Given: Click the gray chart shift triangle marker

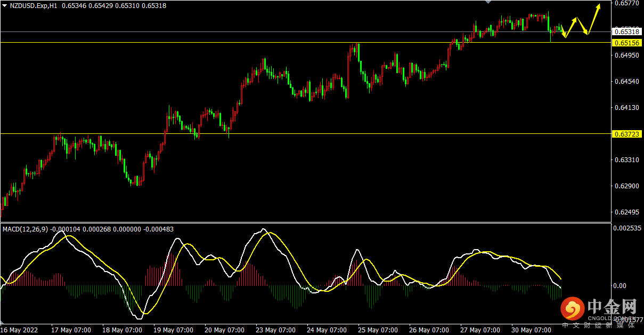Looking at the screenshot, I should (x=488, y=2).
